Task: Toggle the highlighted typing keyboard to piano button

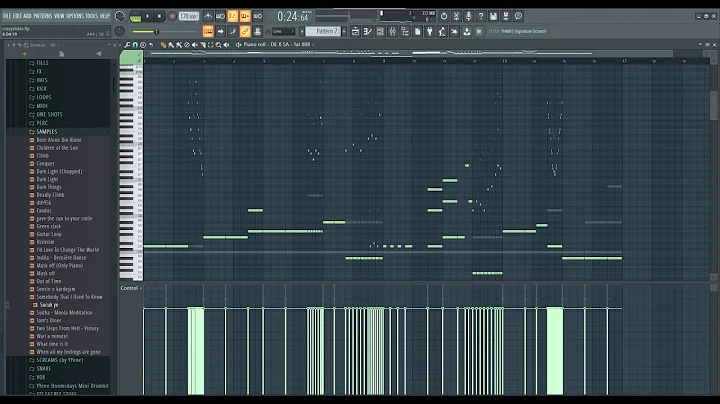Action: (x=208, y=31)
